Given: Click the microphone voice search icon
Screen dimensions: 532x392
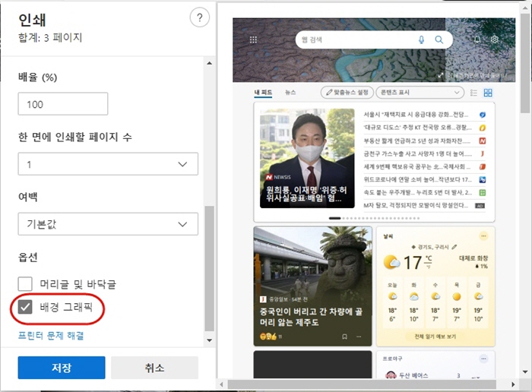Looking at the screenshot, I should click(421, 40).
